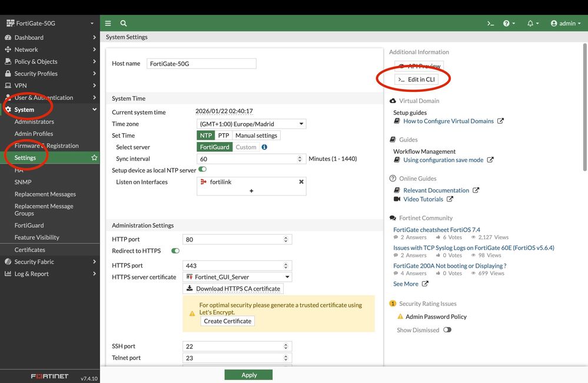
Task: Open Feature Visibility page
Action: [x=36, y=237]
